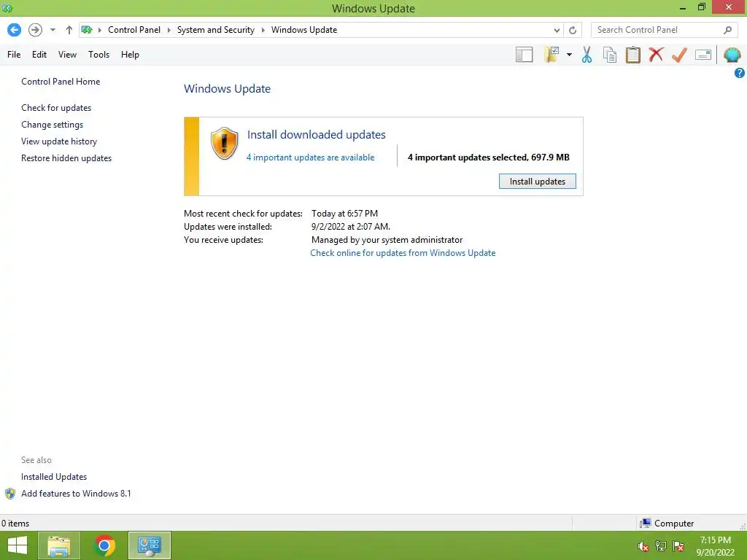Screen dimensions: 747x560
Task: Click the Cut scissors icon
Action: [587, 55]
